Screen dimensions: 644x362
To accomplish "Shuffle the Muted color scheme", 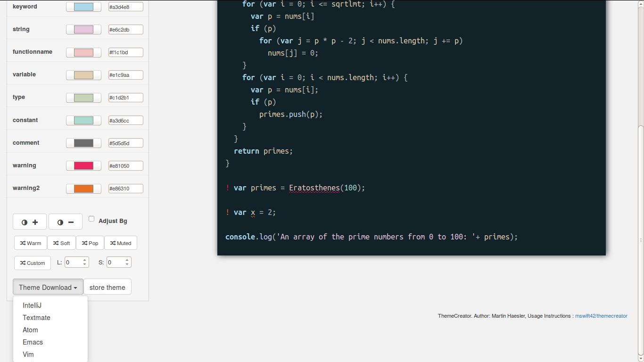I will coord(121,243).
